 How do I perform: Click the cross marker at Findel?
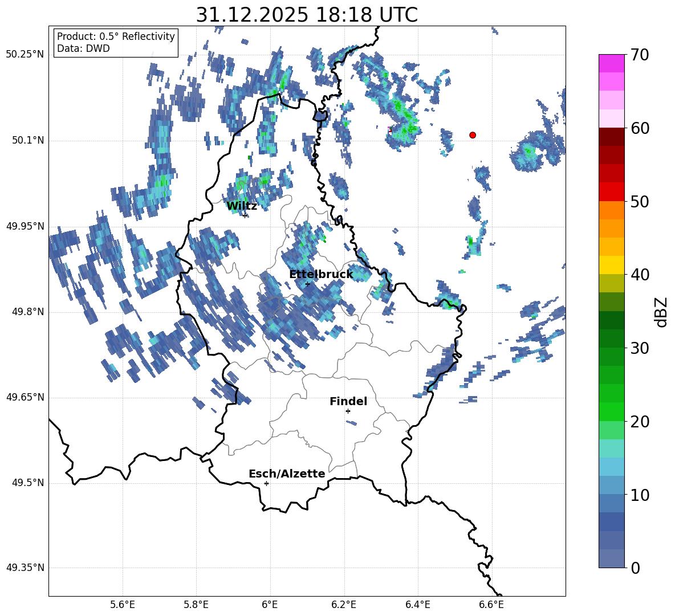348,411
